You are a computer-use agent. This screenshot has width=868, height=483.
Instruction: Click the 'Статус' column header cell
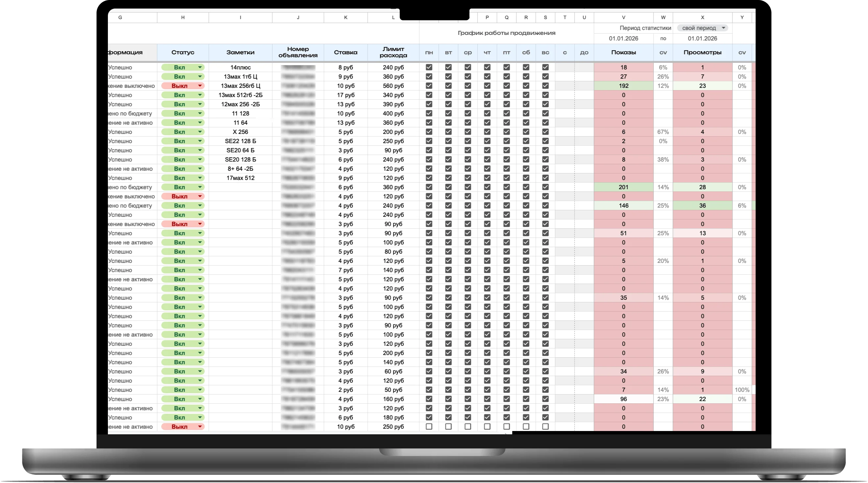pos(183,52)
